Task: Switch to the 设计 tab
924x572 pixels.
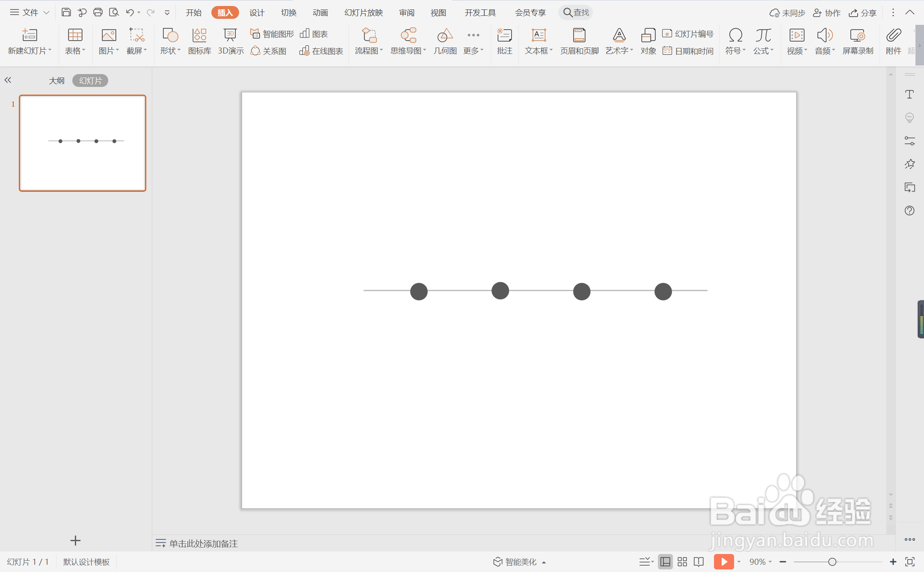Action: (x=257, y=12)
